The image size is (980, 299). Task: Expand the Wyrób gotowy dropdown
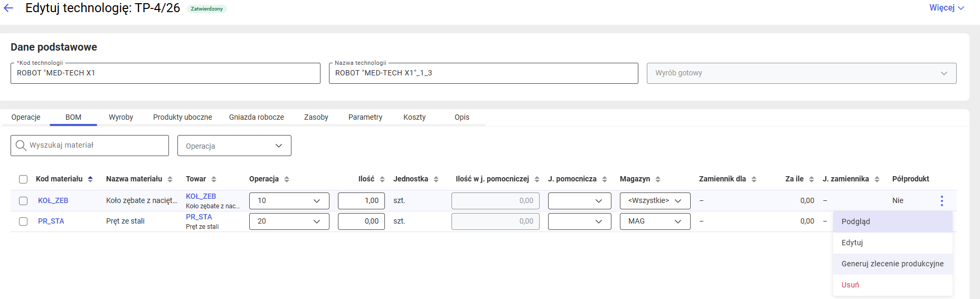point(802,73)
